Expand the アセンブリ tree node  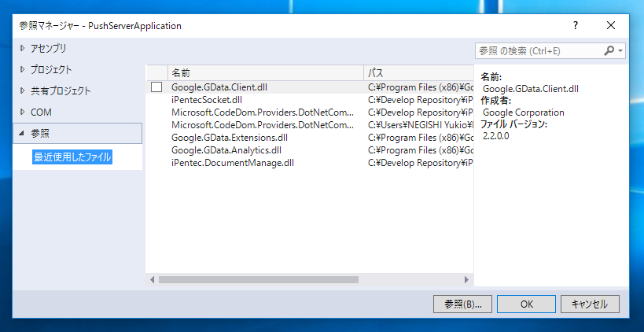(22, 49)
